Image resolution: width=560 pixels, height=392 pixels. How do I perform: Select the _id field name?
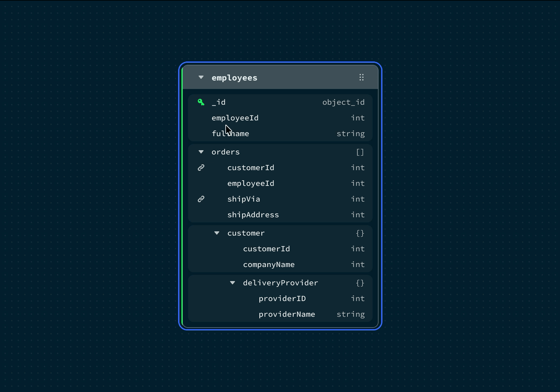click(x=218, y=102)
